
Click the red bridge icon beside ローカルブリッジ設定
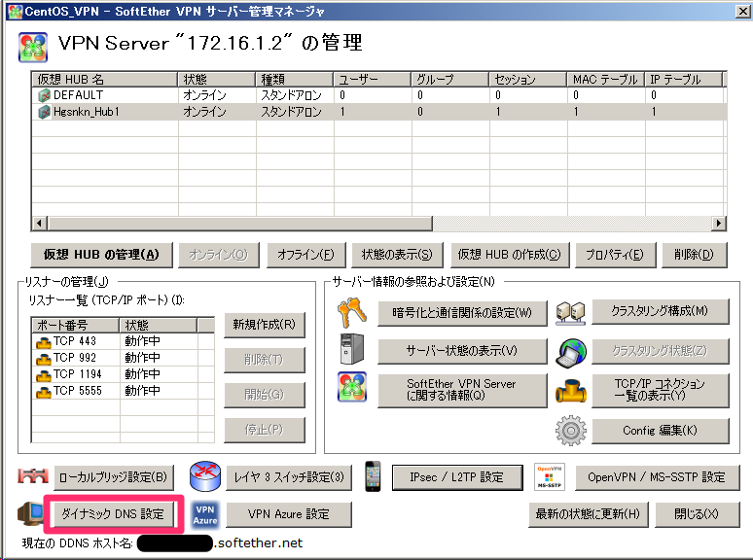(33, 475)
